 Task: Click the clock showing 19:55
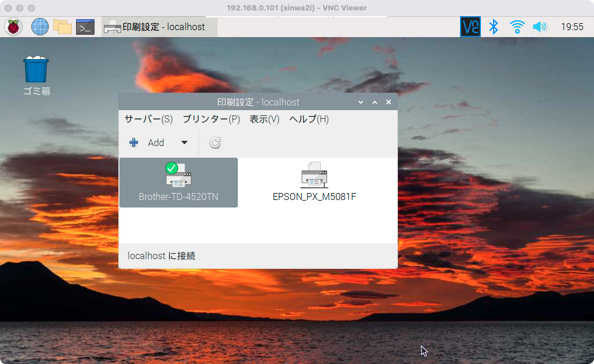pyautogui.click(x=572, y=27)
